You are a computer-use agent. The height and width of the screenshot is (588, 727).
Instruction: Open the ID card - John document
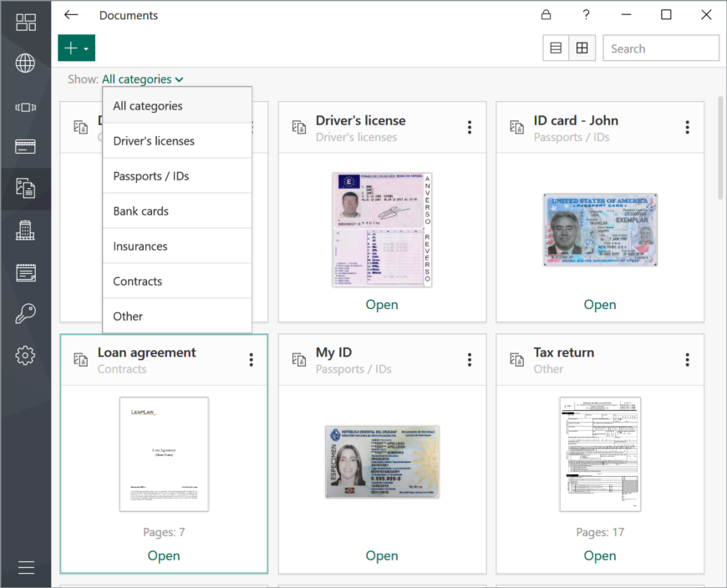pos(600,304)
